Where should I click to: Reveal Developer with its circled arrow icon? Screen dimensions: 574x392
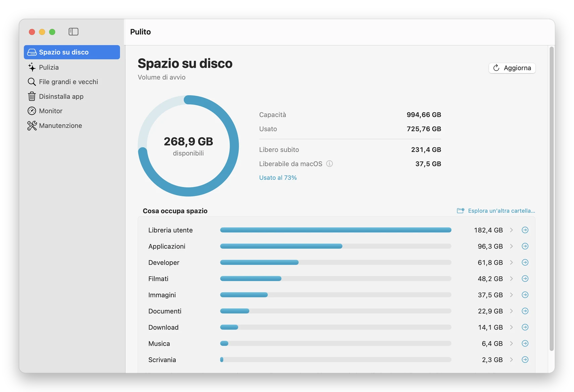pyautogui.click(x=525, y=263)
